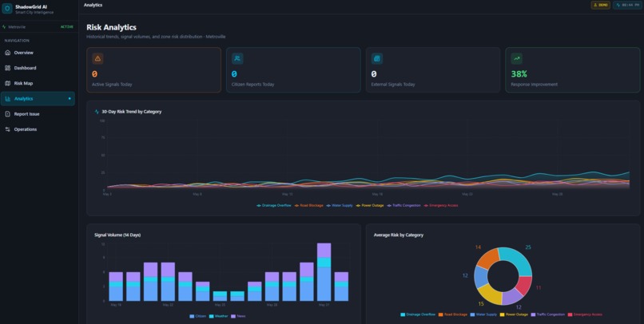Click the Signal Volume (14 Days) title
This screenshot has width=644, height=324.
coord(117,235)
